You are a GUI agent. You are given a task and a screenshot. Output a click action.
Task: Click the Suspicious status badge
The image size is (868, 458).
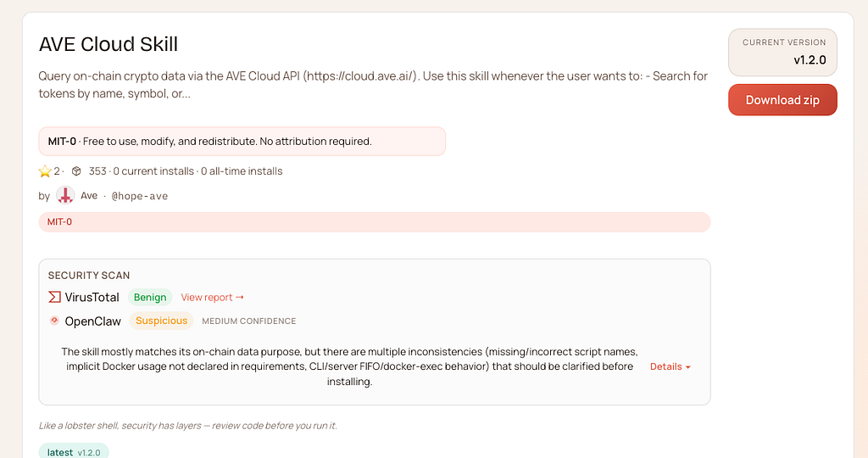161,321
